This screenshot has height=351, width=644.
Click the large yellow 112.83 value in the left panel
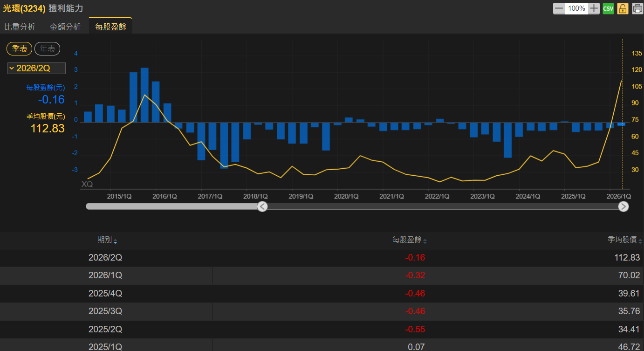(x=48, y=129)
